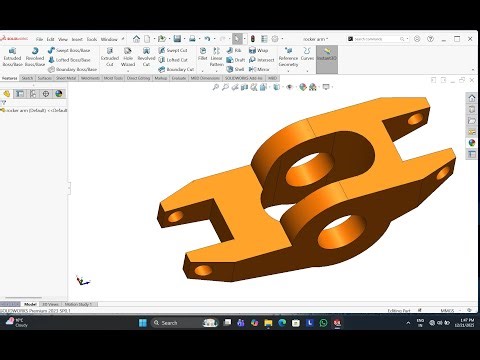The width and height of the screenshot is (480, 360).
Task: Open the Curves tool
Action: click(307, 54)
